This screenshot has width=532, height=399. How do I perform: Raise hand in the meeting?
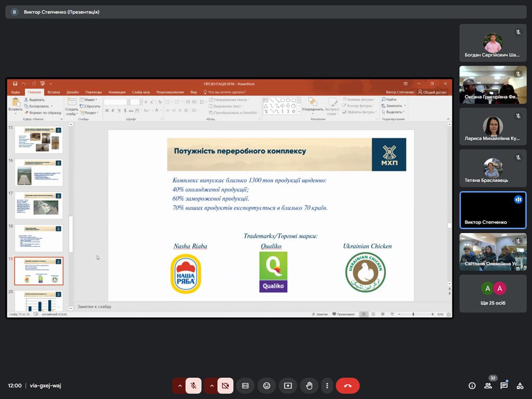[x=309, y=386]
